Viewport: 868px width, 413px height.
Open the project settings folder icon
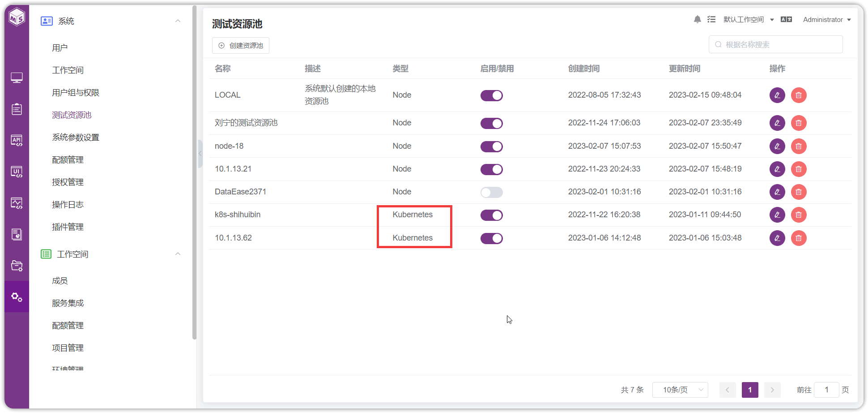pos(17,266)
